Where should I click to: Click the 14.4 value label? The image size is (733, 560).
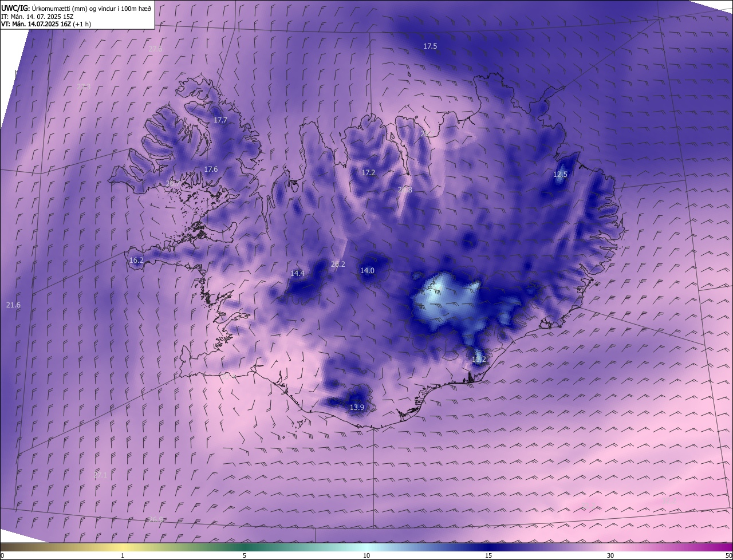297,273
